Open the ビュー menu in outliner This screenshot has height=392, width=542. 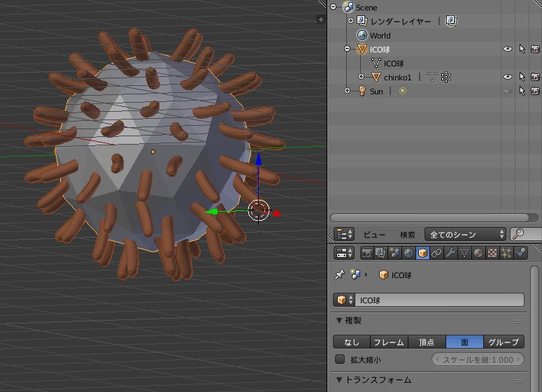[x=374, y=235]
